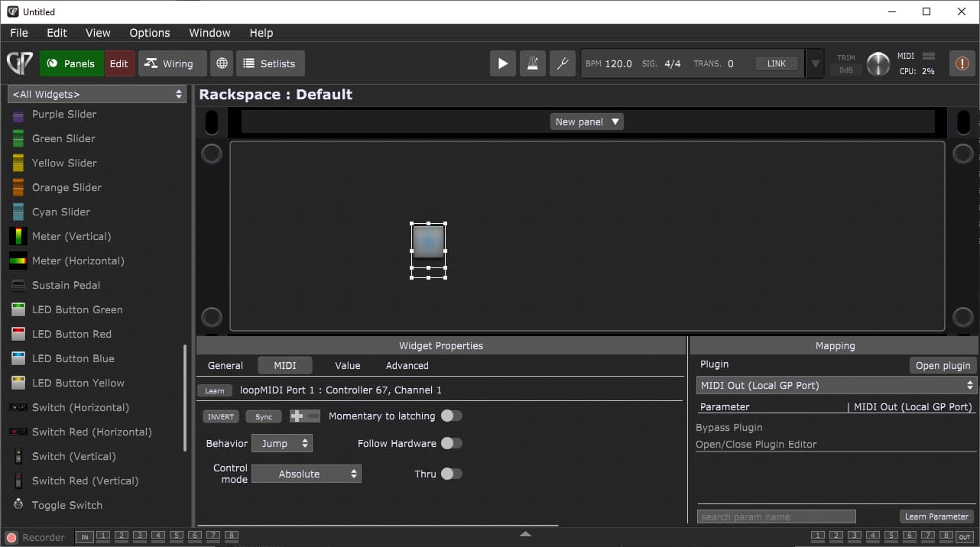
Task: Turn on the Follow Hardware toggle
Action: tap(451, 443)
